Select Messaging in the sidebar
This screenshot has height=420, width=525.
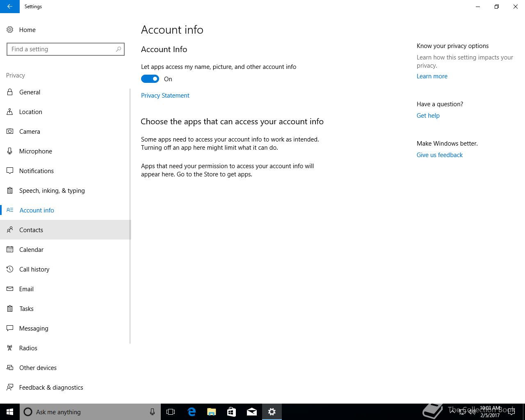66,328
